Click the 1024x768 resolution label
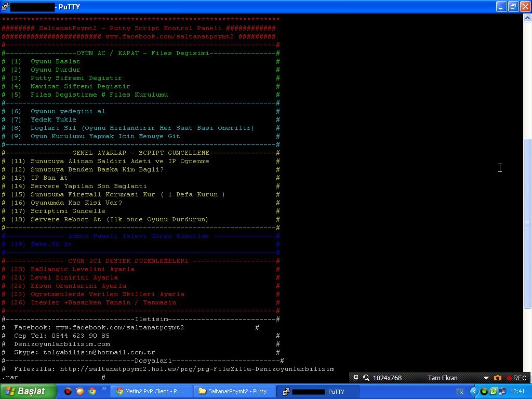Image resolution: width=532 pixels, height=399 pixels. (x=387, y=378)
